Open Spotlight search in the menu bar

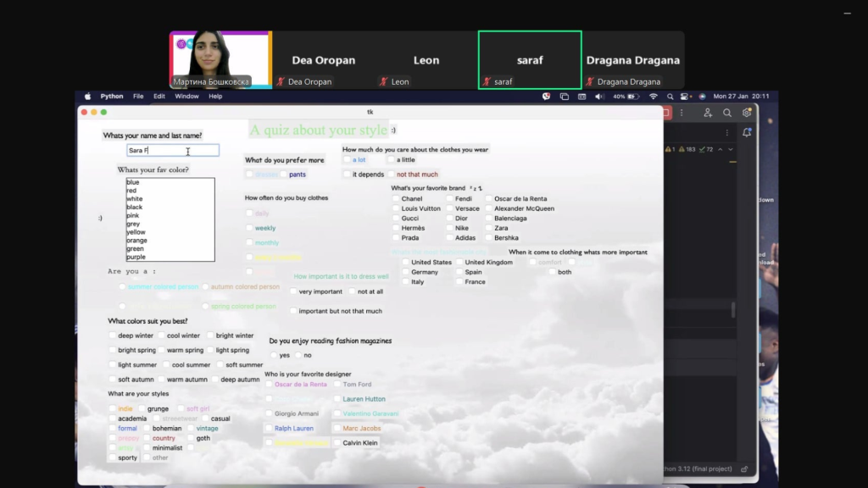(x=670, y=97)
